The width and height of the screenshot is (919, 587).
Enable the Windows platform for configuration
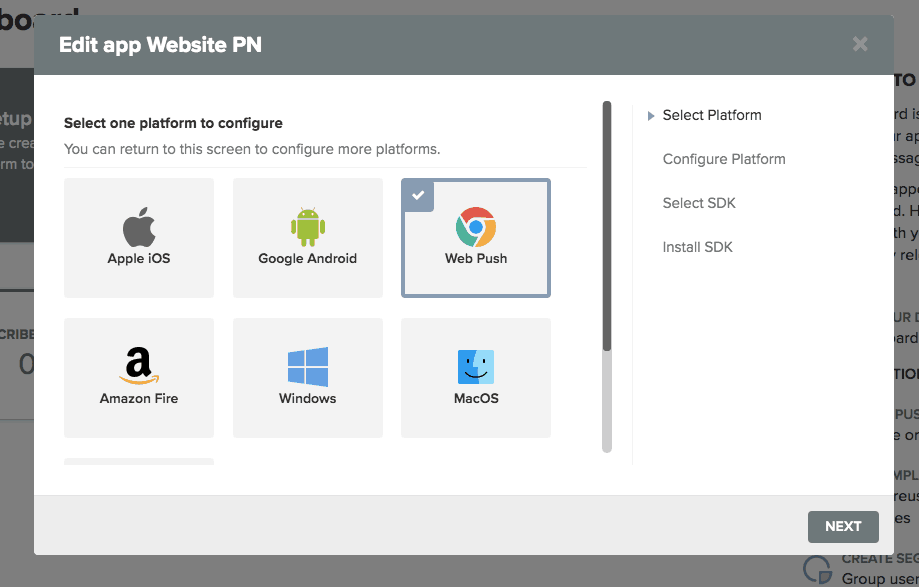point(307,377)
